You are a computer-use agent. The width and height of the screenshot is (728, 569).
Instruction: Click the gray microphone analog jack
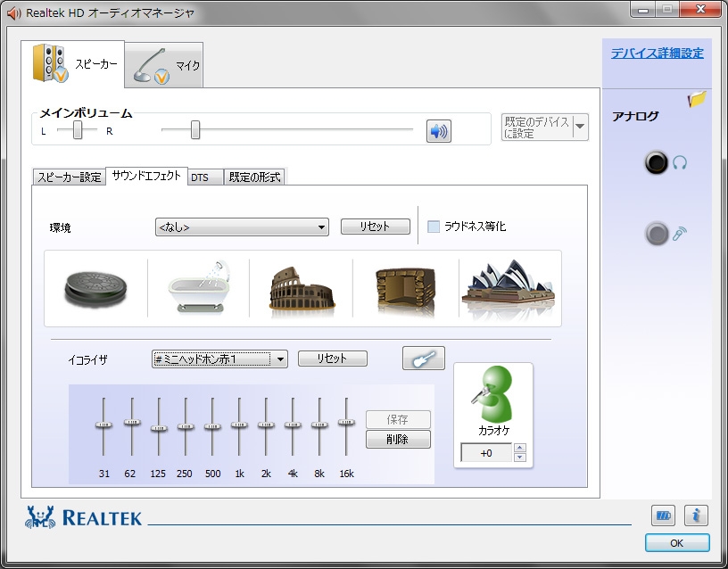pos(657,234)
